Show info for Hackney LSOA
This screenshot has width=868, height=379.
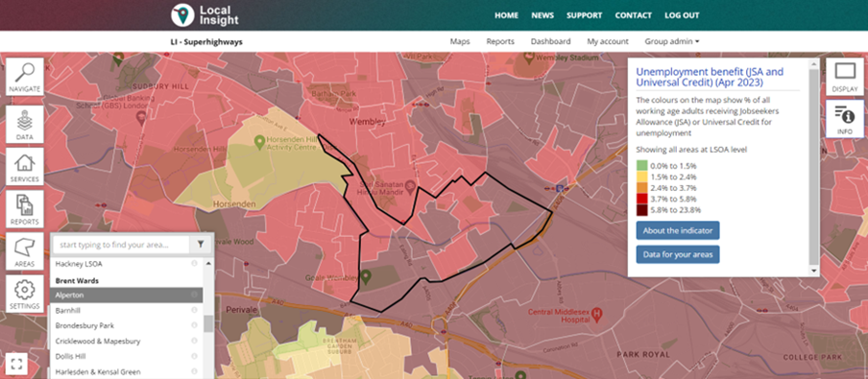point(194,264)
